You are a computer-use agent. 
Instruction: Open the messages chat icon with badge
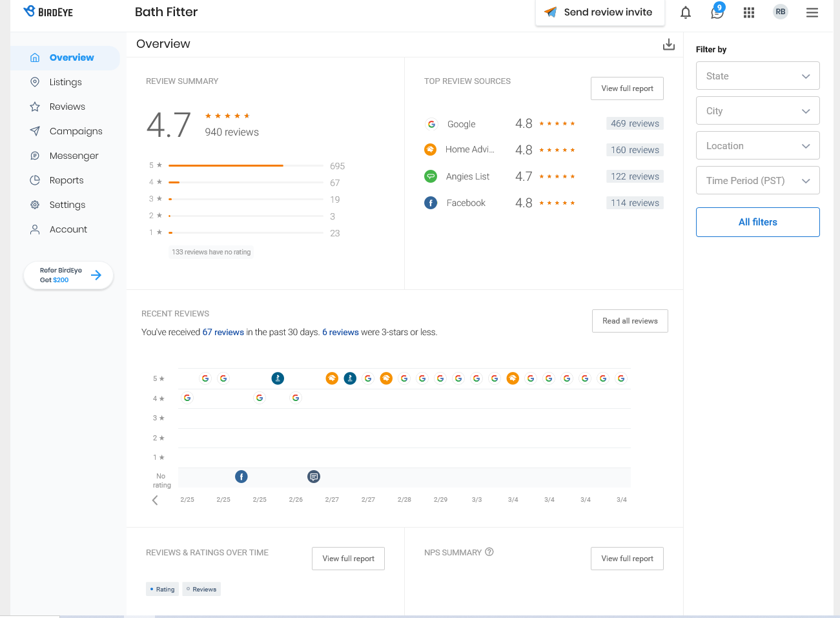[717, 12]
